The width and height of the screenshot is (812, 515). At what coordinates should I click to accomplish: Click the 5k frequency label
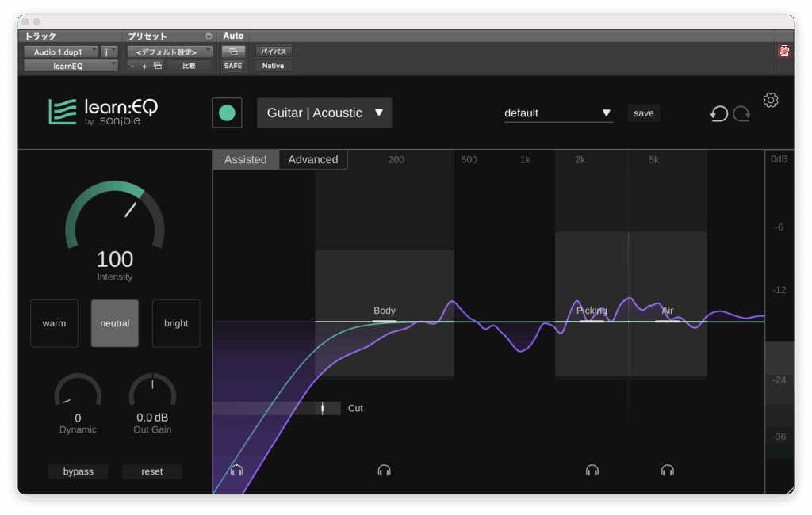654,160
